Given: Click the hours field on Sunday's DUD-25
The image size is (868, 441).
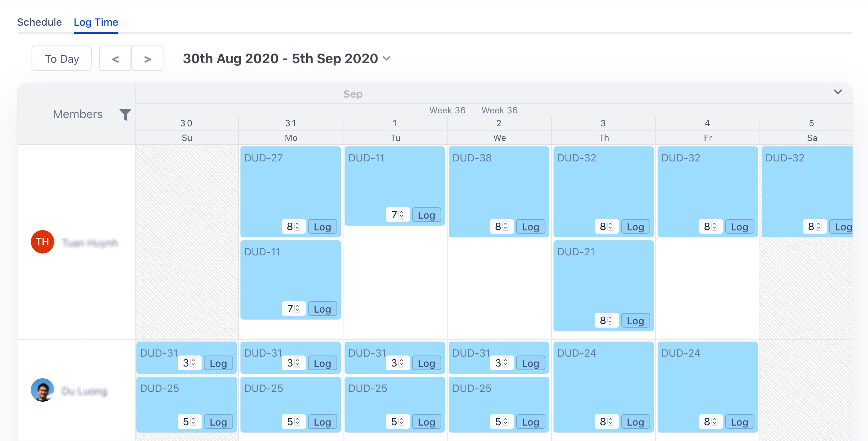Looking at the screenshot, I should click(x=186, y=422).
